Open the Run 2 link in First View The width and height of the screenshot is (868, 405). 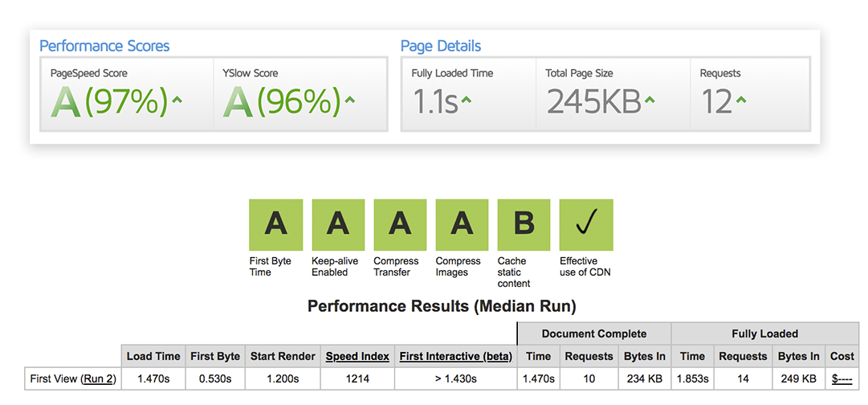(x=98, y=379)
